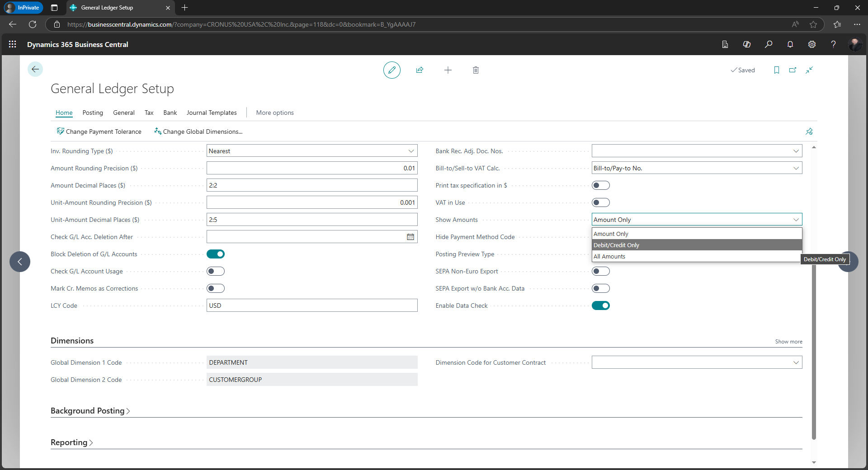This screenshot has width=868, height=470.
Task: Go back using the page back arrow
Action: tap(35, 69)
